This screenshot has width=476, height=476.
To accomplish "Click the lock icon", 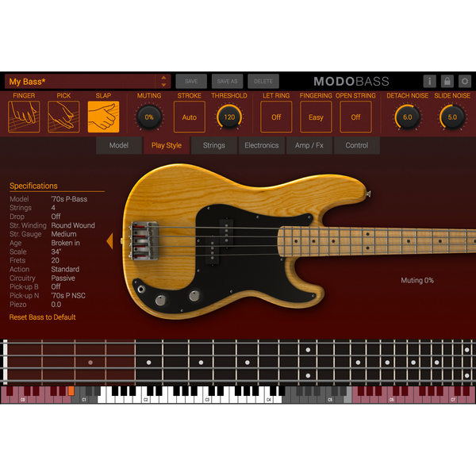I will coord(447,82).
